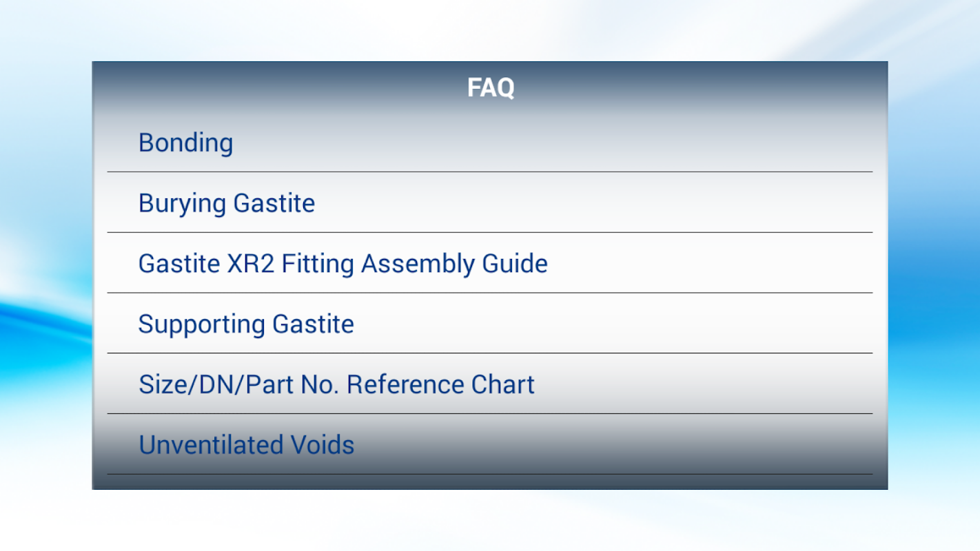
Task: Click the Reference Chart list row
Action: pyautogui.click(x=489, y=384)
